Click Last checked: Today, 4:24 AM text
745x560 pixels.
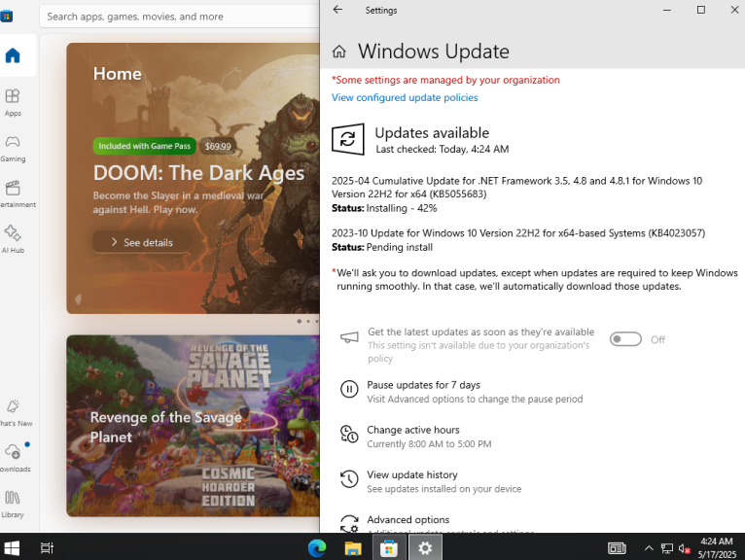point(442,149)
